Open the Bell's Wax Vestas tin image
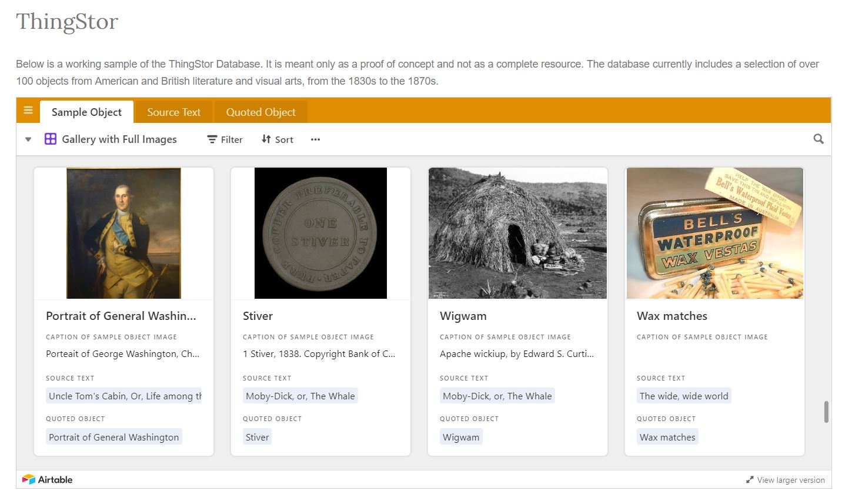This screenshot has width=852, height=504. tap(714, 233)
